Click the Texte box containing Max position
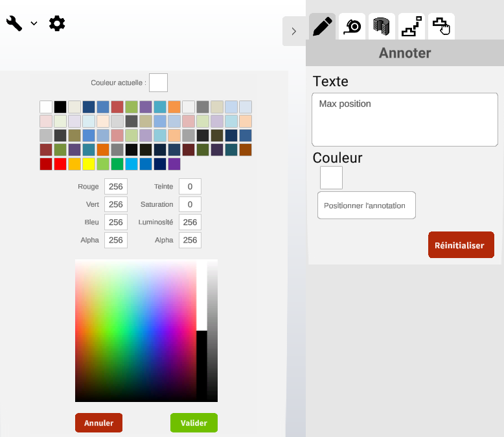The width and height of the screenshot is (504, 437). (x=404, y=119)
